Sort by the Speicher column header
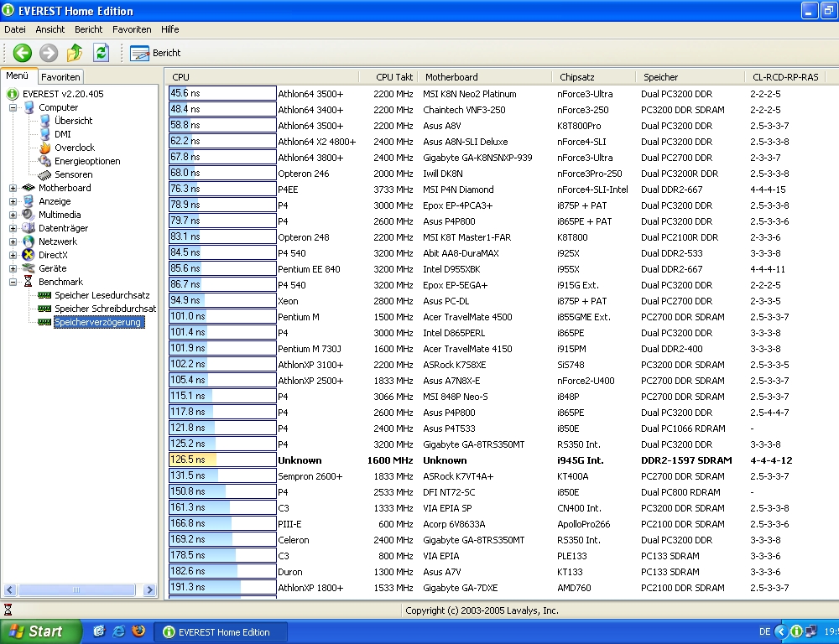Image resolution: width=839 pixels, height=644 pixels. coord(690,77)
